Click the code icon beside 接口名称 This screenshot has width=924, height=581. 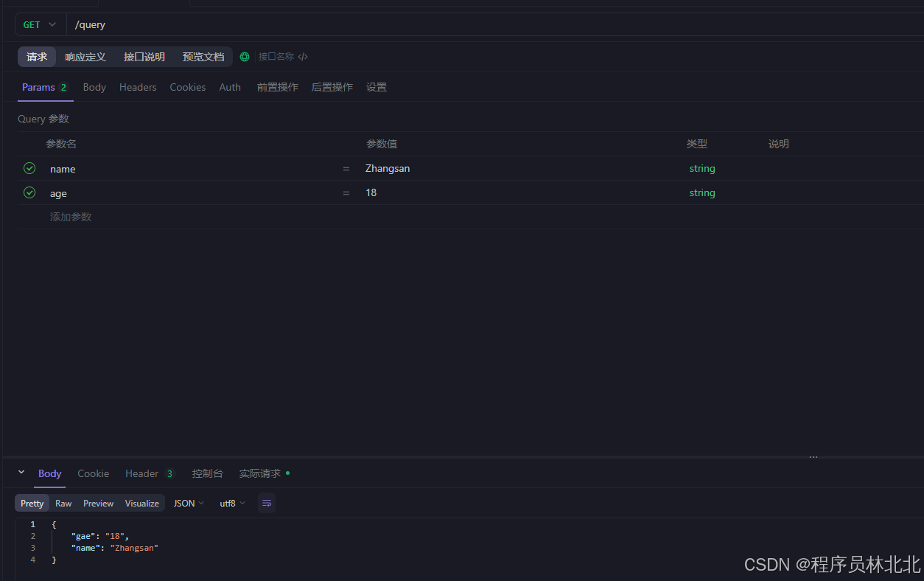(x=303, y=57)
